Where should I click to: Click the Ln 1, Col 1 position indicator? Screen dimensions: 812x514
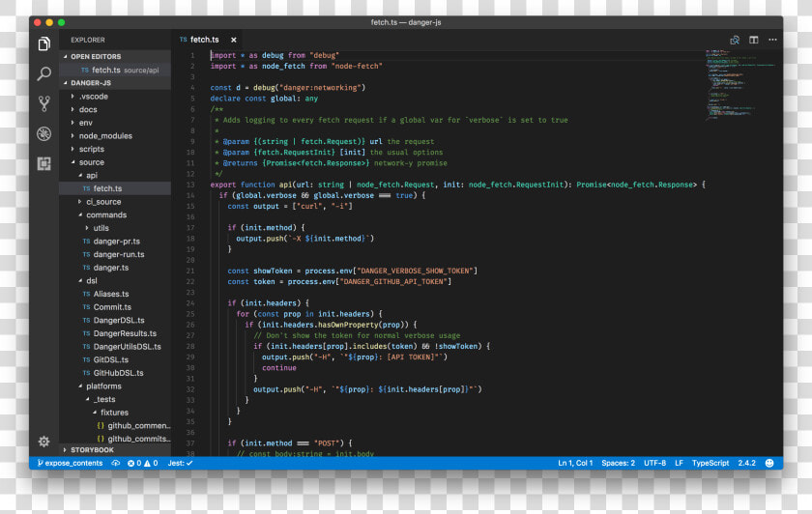pos(575,463)
